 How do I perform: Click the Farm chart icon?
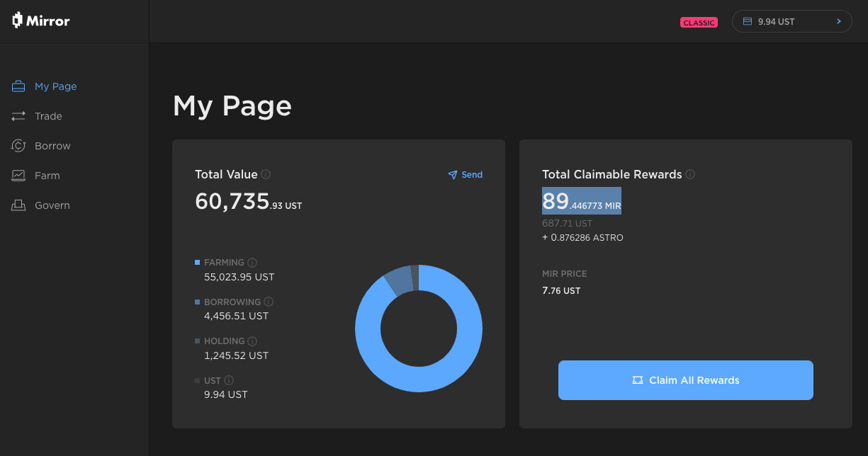point(18,176)
